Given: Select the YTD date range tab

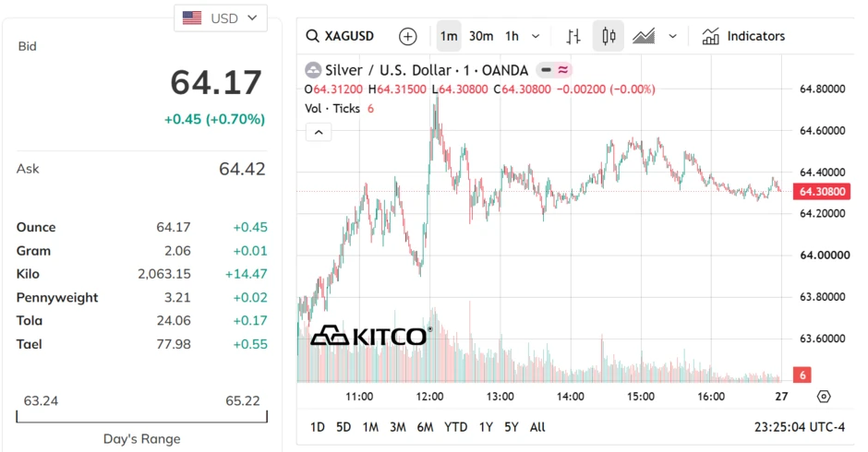Looking at the screenshot, I should pyautogui.click(x=455, y=427).
